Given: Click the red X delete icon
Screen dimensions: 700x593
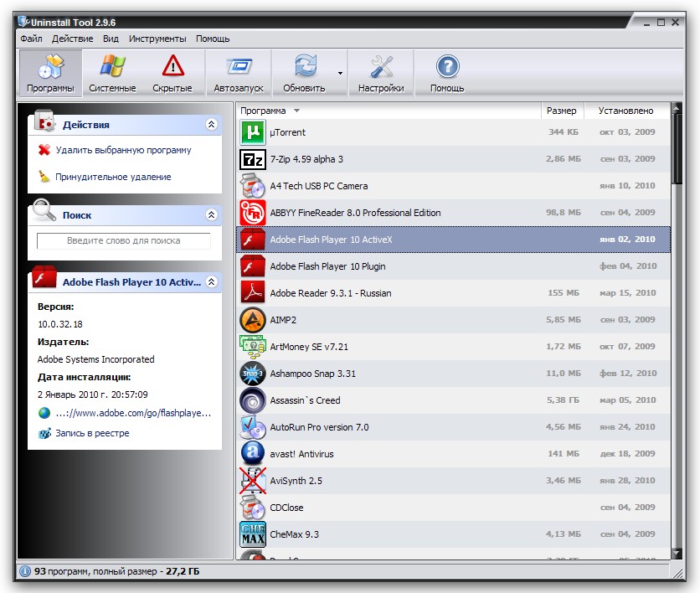Looking at the screenshot, I should (44, 150).
